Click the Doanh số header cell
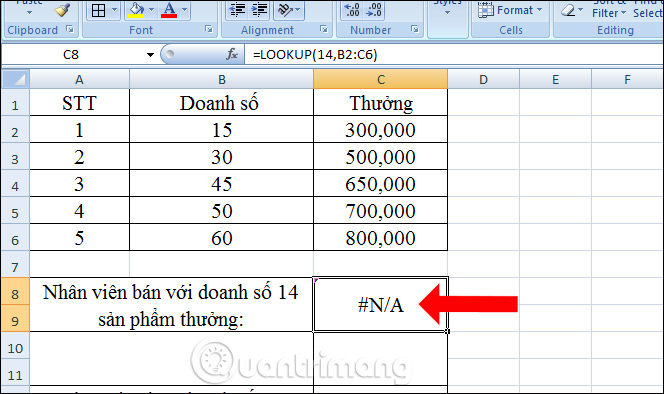Screen dimensions: 664x394 tap(221, 103)
